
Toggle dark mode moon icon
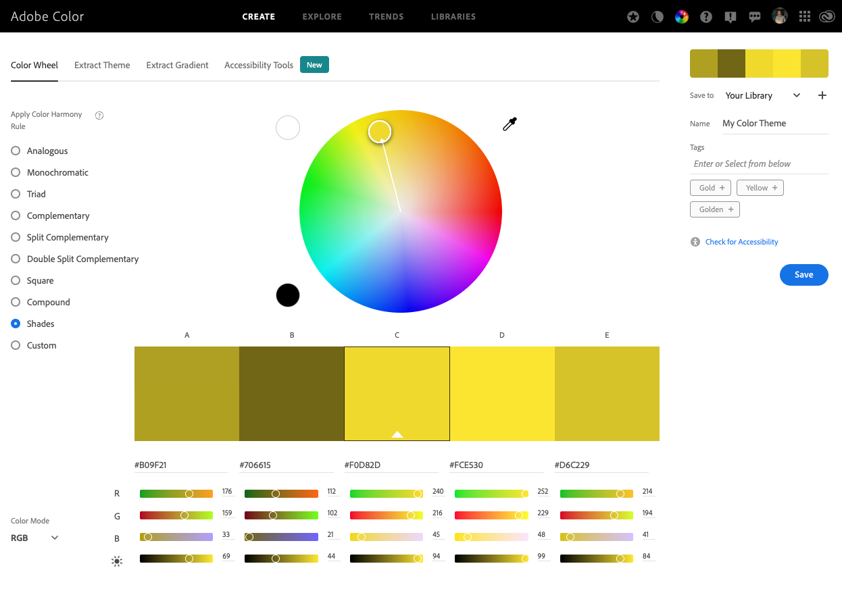point(658,17)
